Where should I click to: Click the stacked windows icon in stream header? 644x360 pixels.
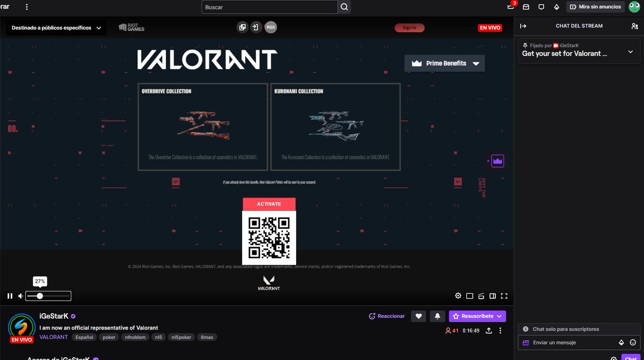point(243,27)
